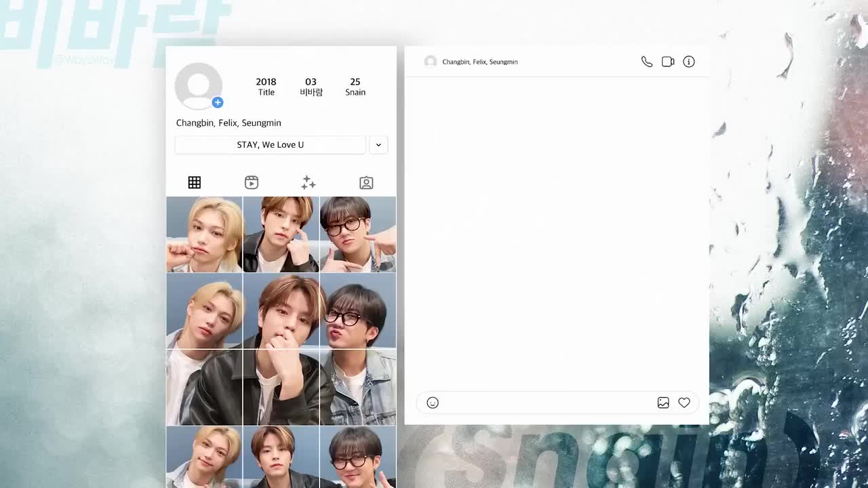The width and height of the screenshot is (868, 488).
Task: Expand the chevron dropdown beside the STAY button
Action: click(x=378, y=145)
